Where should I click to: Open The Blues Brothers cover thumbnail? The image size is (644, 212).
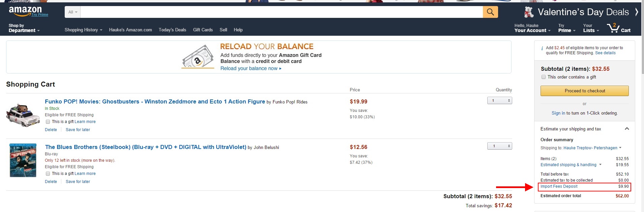tap(23, 160)
